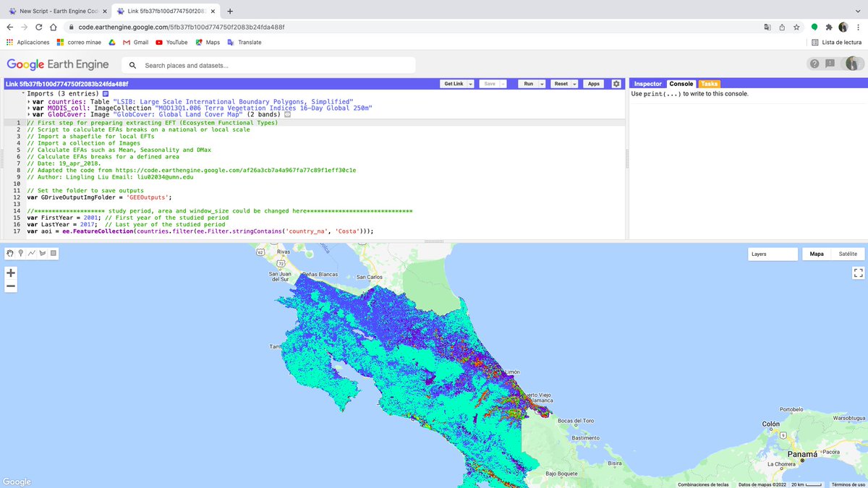Select the hand pan tool on map
Screen dimensions: 868x488
click(x=10, y=253)
